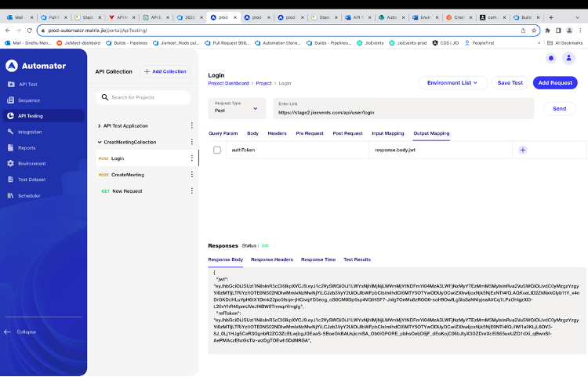
Task: Open the browser tab list chevron
Action: [577, 17]
